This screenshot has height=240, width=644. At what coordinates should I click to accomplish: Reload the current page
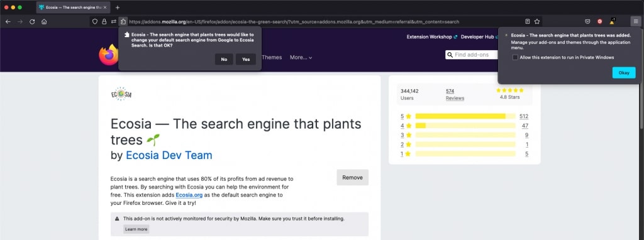(x=32, y=22)
